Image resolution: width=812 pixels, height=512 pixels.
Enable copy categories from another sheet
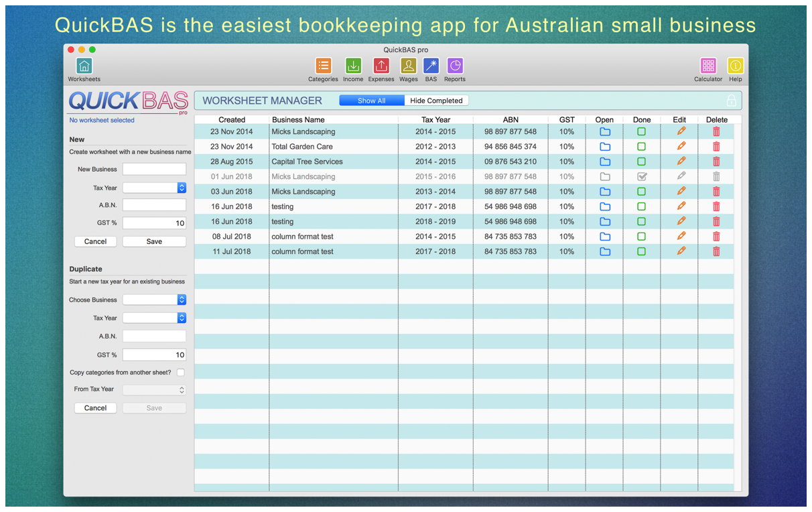coord(180,372)
